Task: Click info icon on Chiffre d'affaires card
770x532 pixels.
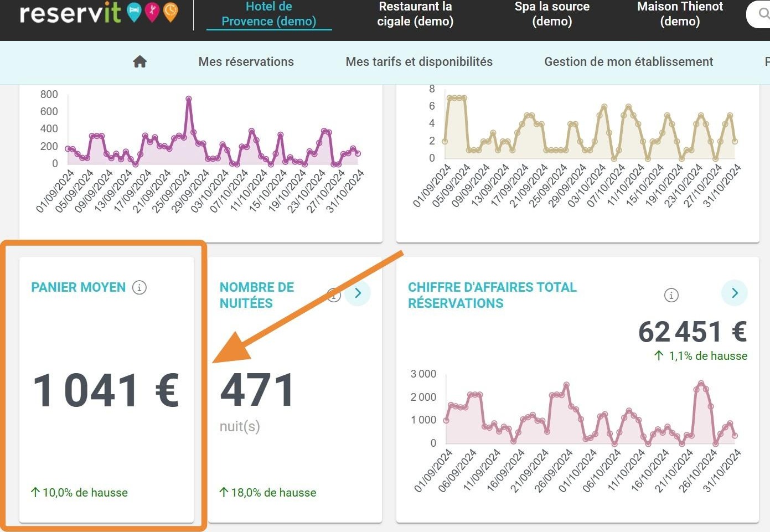Action: (x=671, y=295)
